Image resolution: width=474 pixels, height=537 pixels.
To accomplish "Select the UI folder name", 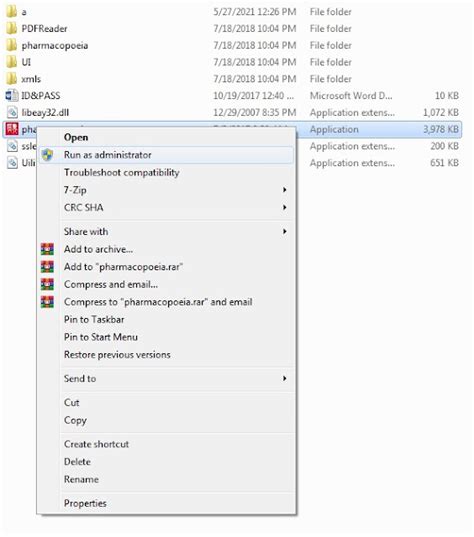I will tap(26, 62).
